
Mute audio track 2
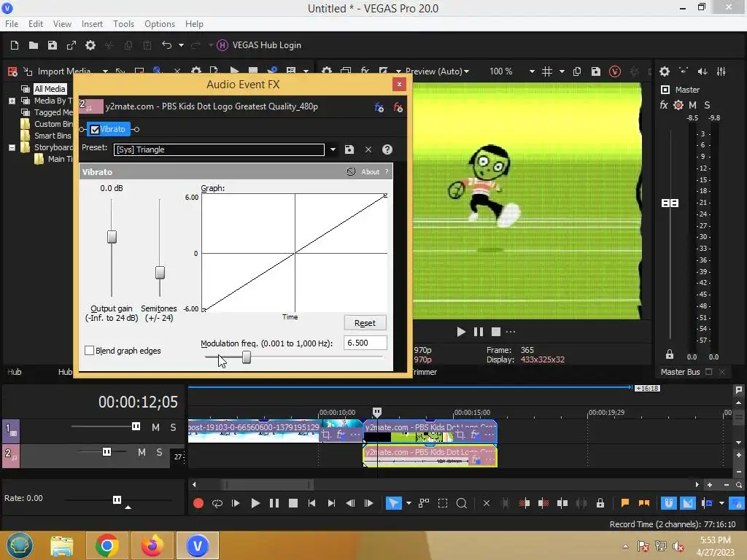point(142,452)
